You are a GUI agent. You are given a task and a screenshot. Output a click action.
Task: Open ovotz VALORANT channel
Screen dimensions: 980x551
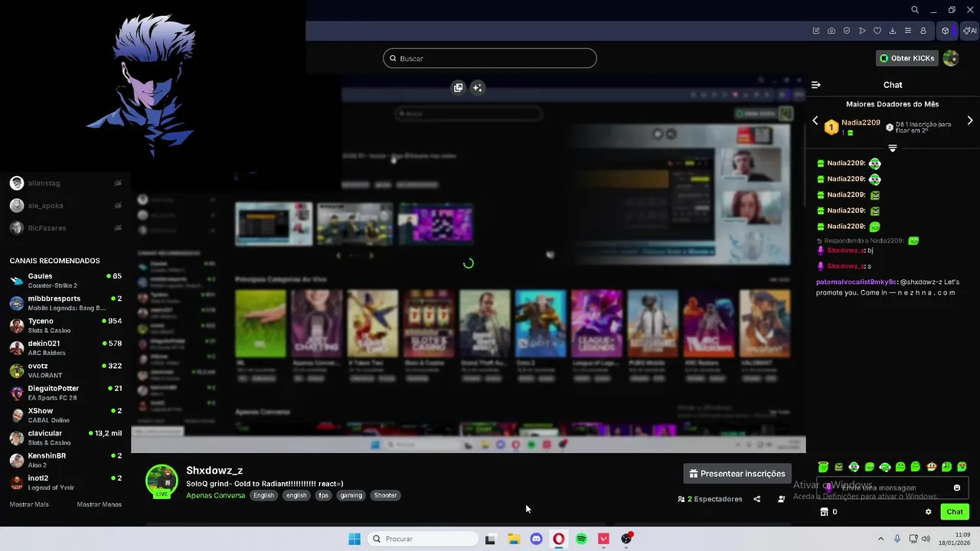click(65, 370)
